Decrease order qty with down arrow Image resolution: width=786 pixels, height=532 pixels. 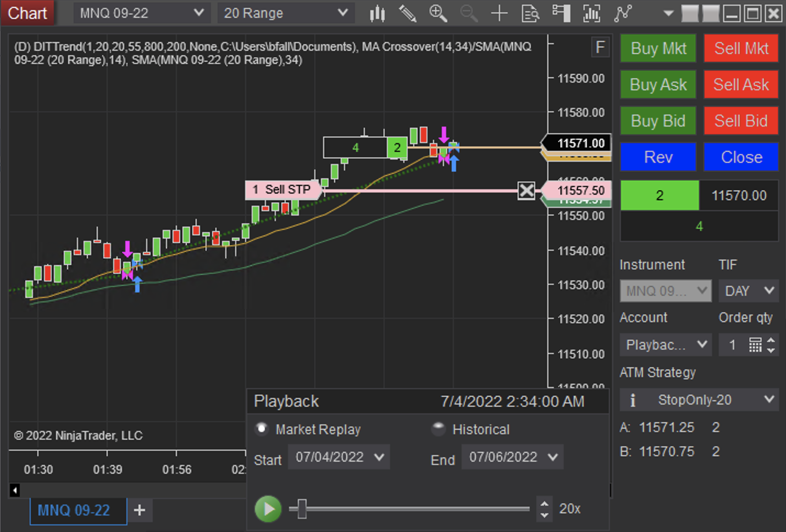coord(771,350)
